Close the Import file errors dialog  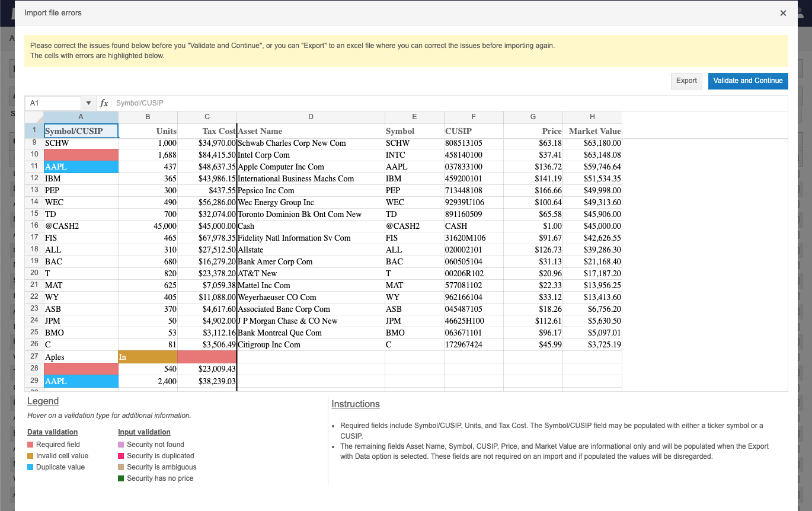click(783, 13)
